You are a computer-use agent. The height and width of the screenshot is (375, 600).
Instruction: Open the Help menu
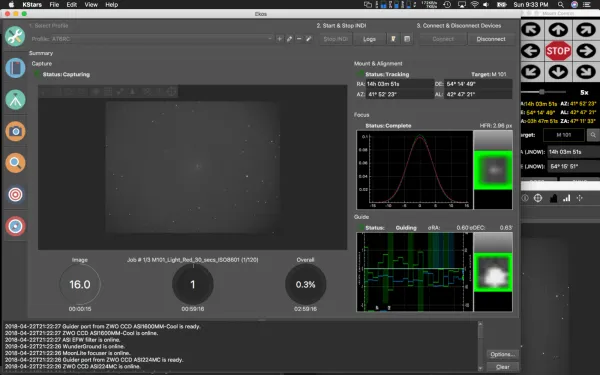pos(111,5)
